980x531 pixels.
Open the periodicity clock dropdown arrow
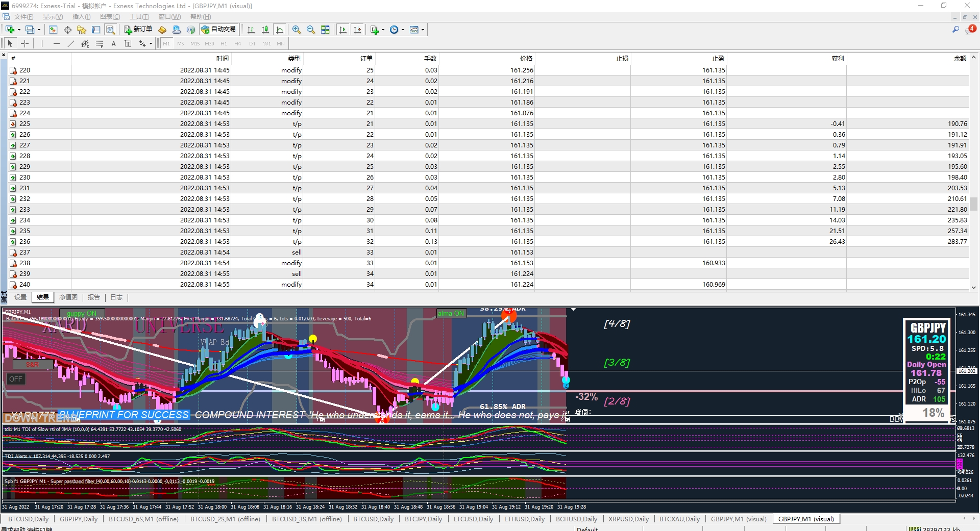[403, 30]
